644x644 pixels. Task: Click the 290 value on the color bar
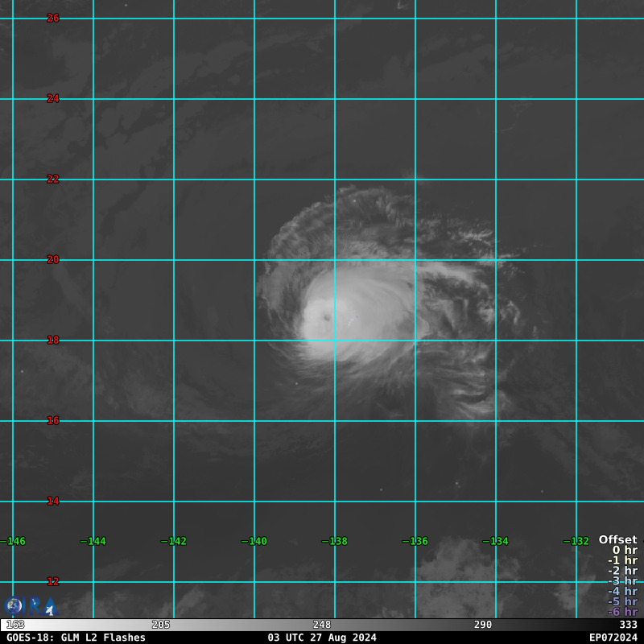coord(483,625)
